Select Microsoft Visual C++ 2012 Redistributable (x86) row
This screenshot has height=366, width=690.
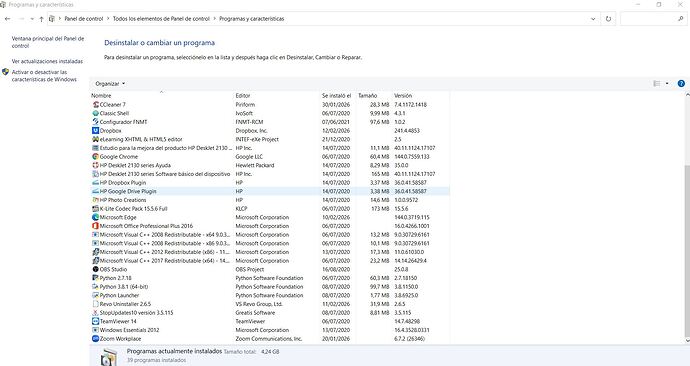(270, 252)
